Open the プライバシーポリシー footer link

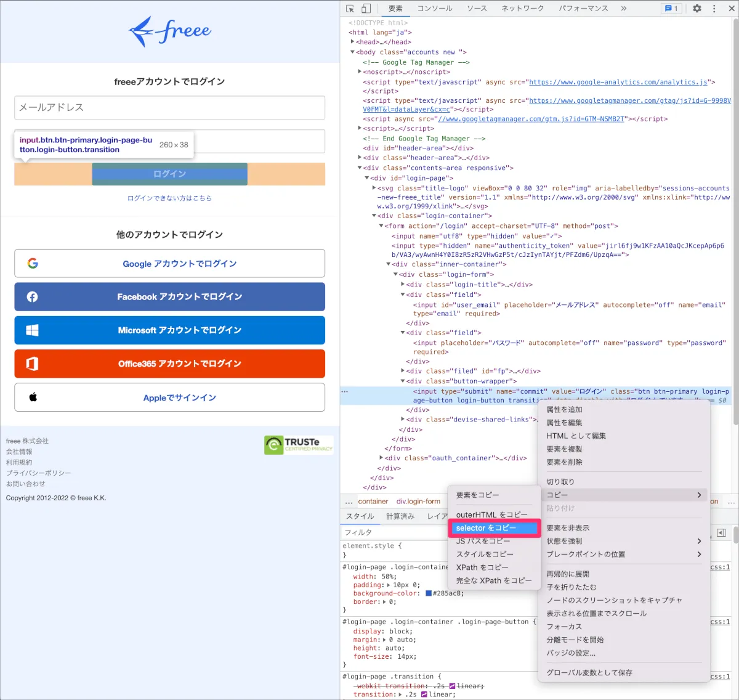pos(39,473)
